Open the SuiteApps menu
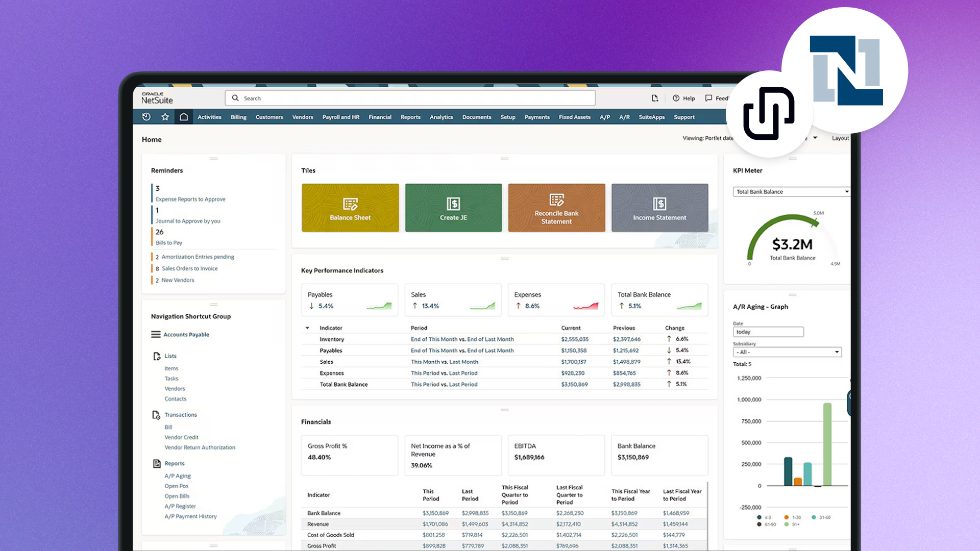Viewport: 980px width, 551px height. 652,117
